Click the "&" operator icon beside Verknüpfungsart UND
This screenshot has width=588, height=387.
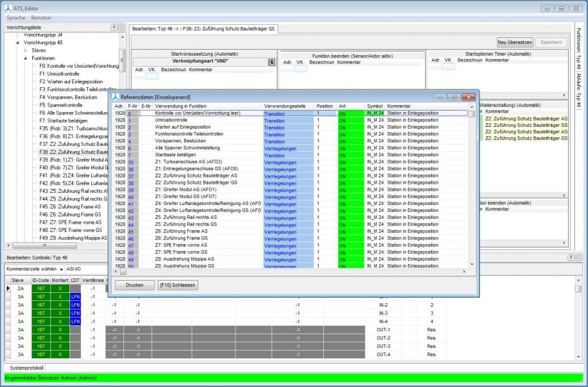(271, 61)
